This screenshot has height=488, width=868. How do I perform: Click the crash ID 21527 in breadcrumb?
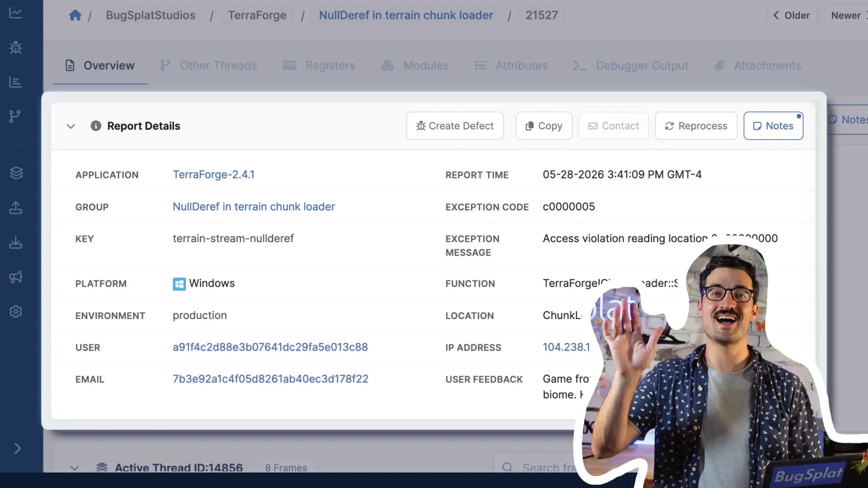coord(542,15)
